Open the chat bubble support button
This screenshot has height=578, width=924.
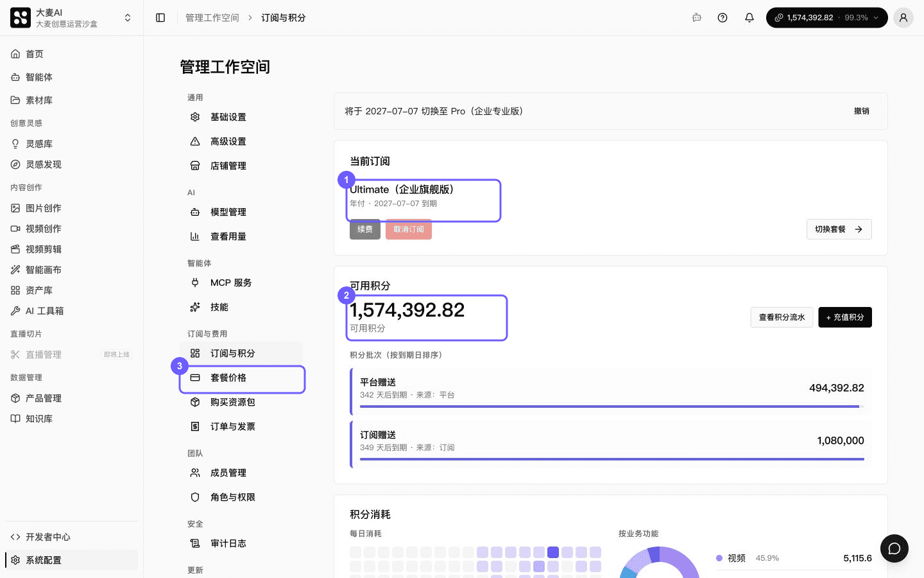point(894,548)
